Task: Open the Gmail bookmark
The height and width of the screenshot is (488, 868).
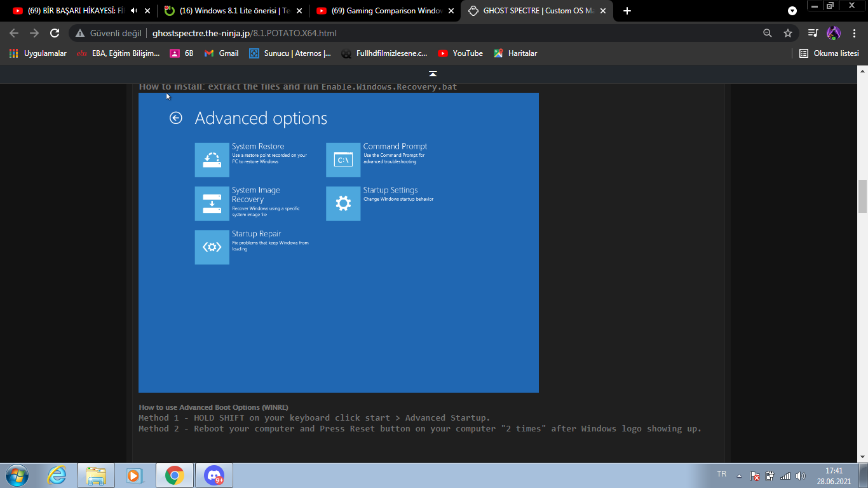Action: tap(221, 53)
